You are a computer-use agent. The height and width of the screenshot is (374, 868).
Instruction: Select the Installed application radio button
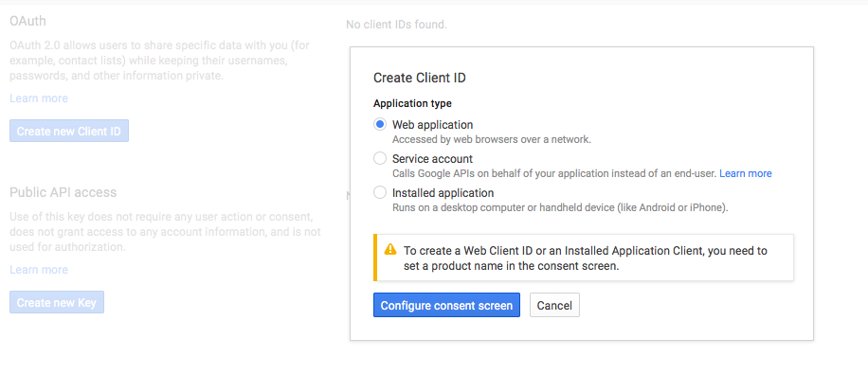[380, 192]
